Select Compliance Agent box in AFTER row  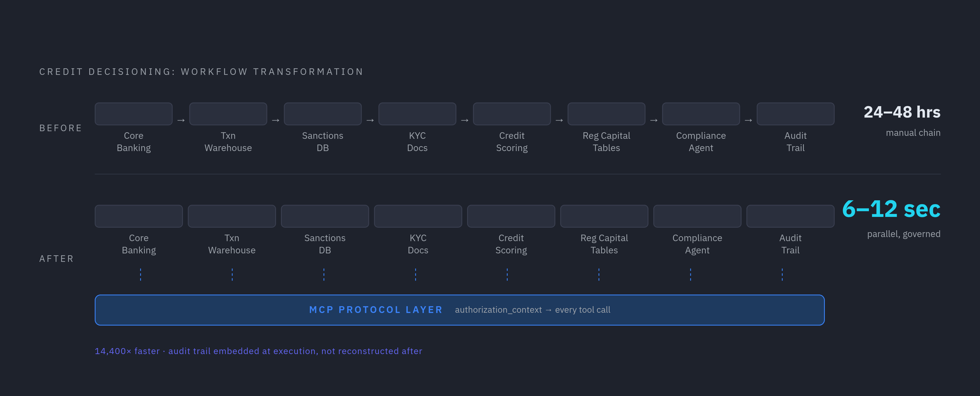point(697,216)
